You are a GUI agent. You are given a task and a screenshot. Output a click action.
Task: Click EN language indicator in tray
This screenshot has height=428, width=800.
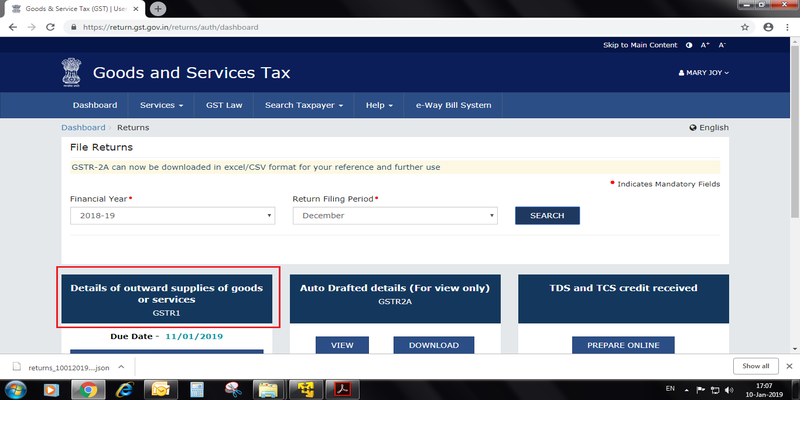[670, 389]
